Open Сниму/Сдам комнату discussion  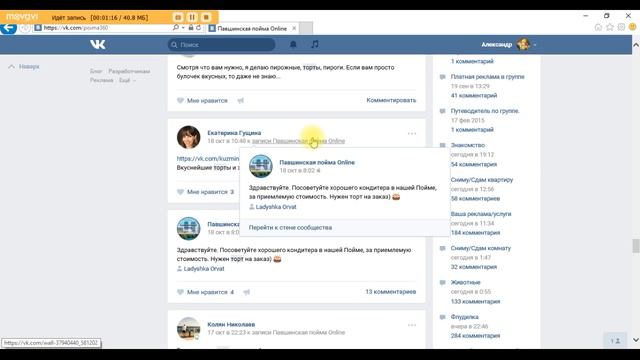pyautogui.click(x=480, y=248)
